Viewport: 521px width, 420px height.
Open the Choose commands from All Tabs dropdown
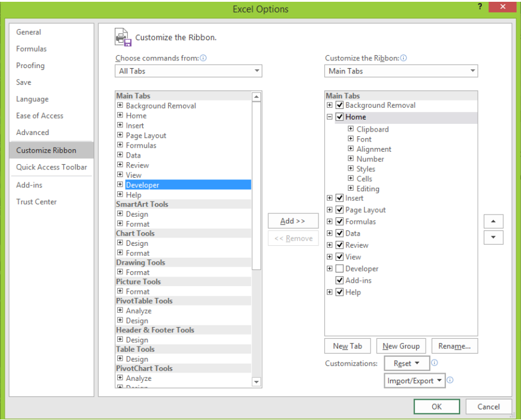(188, 71)
